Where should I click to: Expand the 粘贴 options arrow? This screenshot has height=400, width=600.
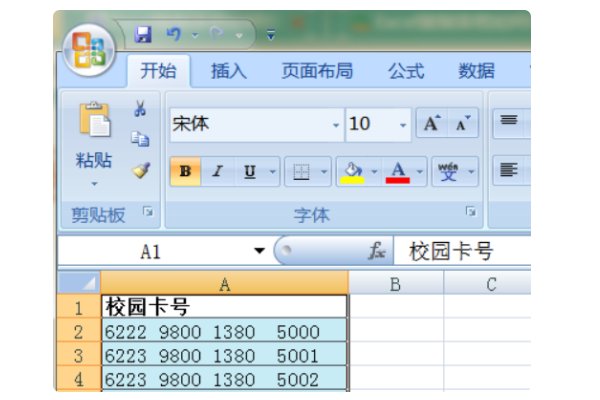[94, 184]
